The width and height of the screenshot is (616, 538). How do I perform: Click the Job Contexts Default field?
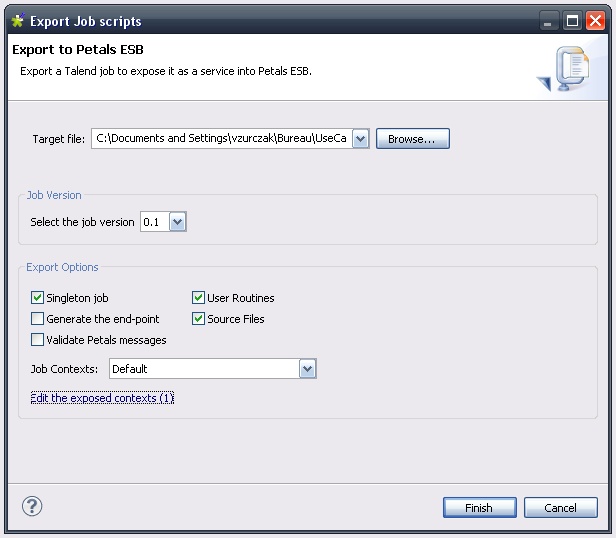[x=203, y=369]
